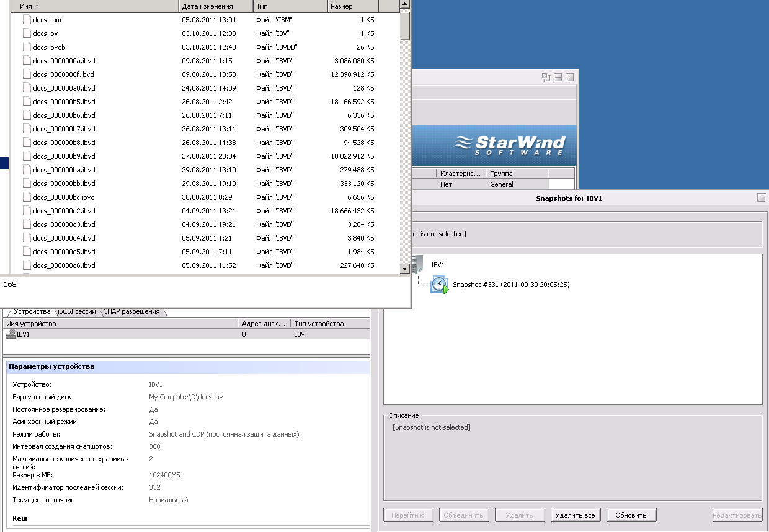Click the Перейти к button
Screen dimensions: 769x532
click(408, 515)
